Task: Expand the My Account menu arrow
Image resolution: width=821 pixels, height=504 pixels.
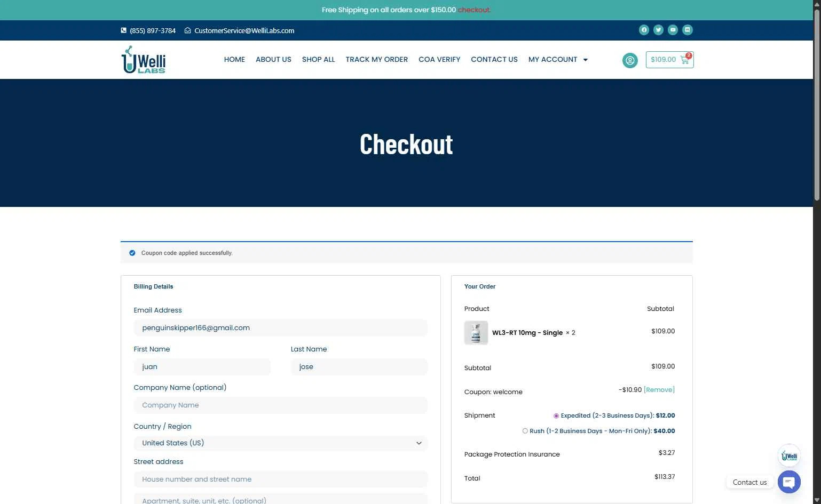Action: pos(586,60)
